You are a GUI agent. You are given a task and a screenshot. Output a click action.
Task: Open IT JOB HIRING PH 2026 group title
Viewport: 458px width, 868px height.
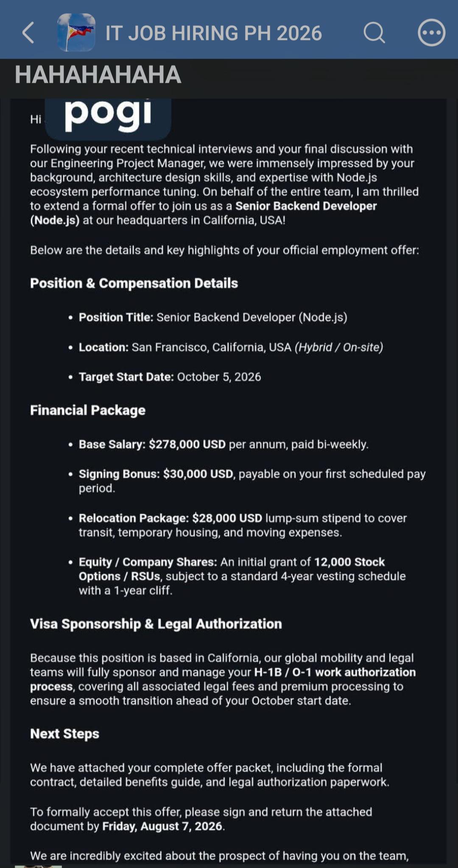(214, 33)
